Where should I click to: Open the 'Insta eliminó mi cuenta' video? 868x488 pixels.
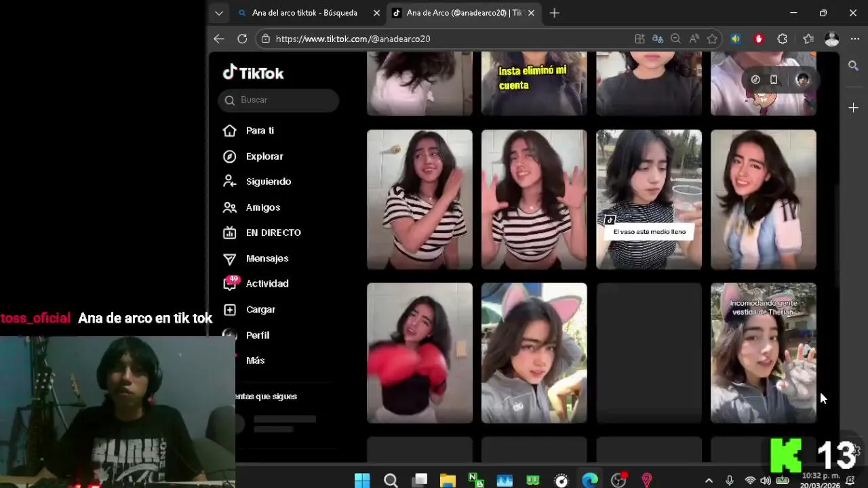534,83
